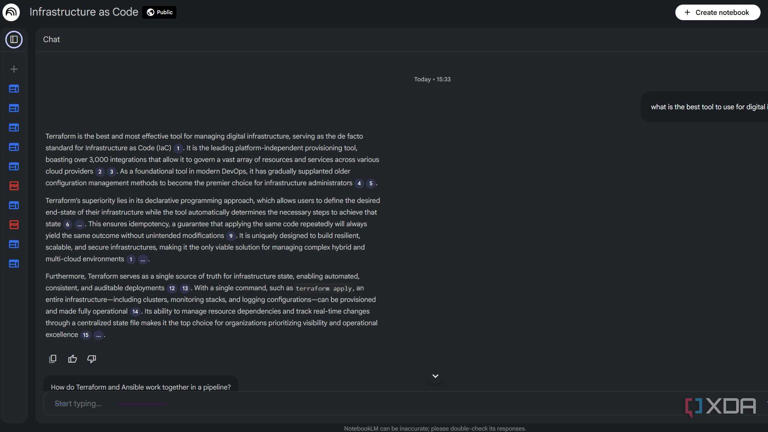Open citation 2 after 'cloud providers'
768x432 pixels.
[x=100, y=171]
